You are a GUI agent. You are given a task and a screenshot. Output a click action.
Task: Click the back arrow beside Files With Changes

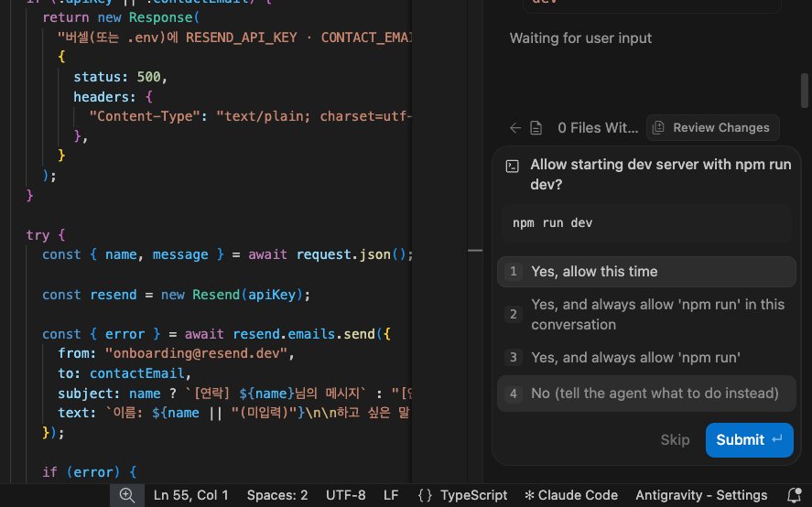[514, 128]
